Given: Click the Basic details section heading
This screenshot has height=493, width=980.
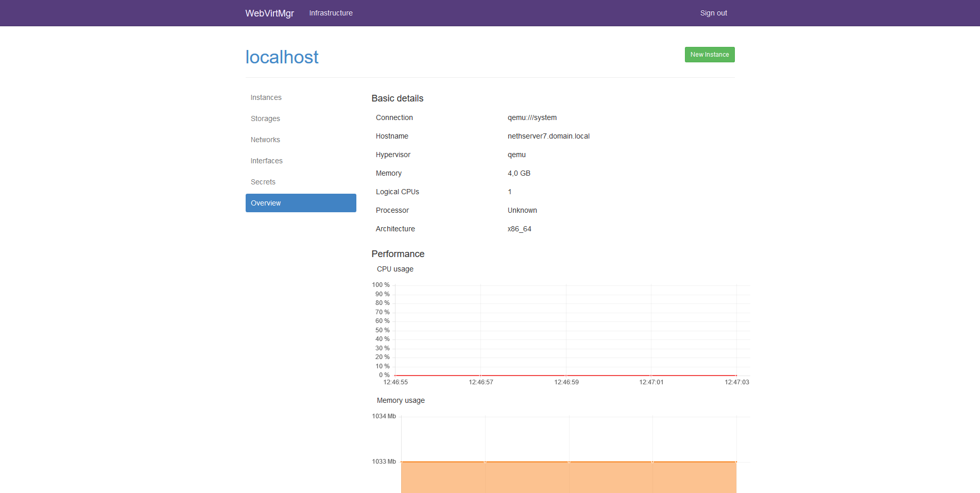Looking at the screenshot, I should (397, 98).
